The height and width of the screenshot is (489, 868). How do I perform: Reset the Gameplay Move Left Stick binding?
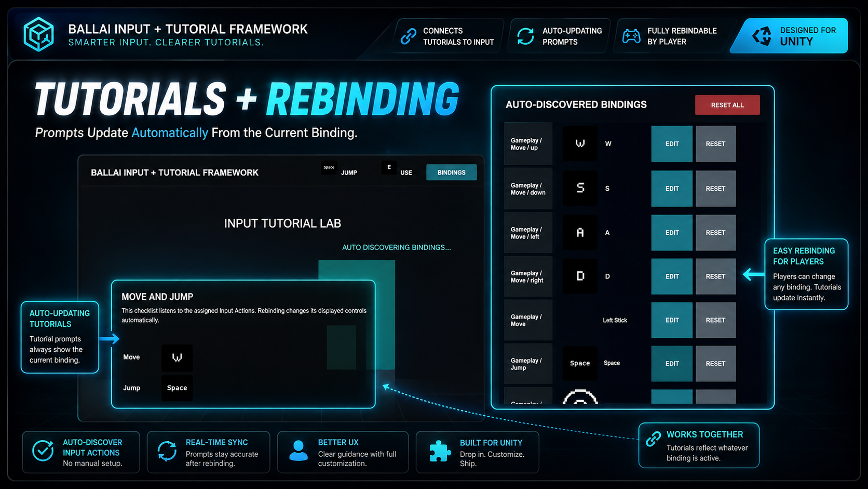pos(715,320)
